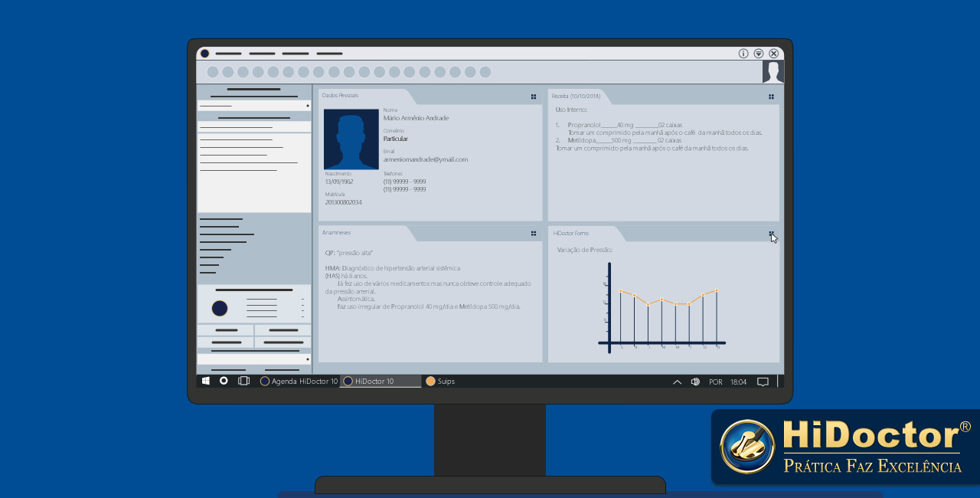This screenshot has height=498, width=980.
Task: Open Suips from the taskbar
Action: click(x=440, y=381)
